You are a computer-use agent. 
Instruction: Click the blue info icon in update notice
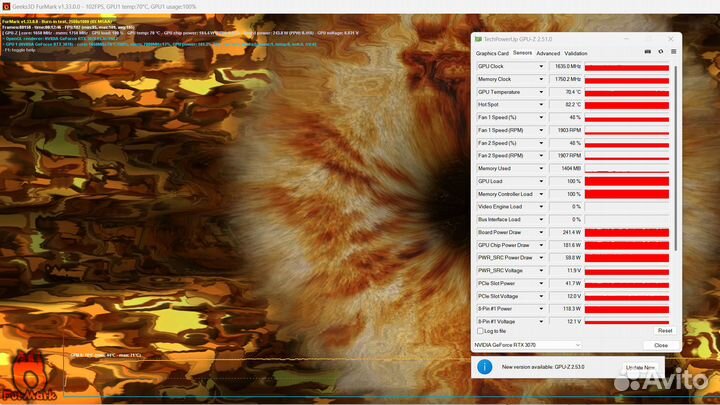[x=484, y=367]
